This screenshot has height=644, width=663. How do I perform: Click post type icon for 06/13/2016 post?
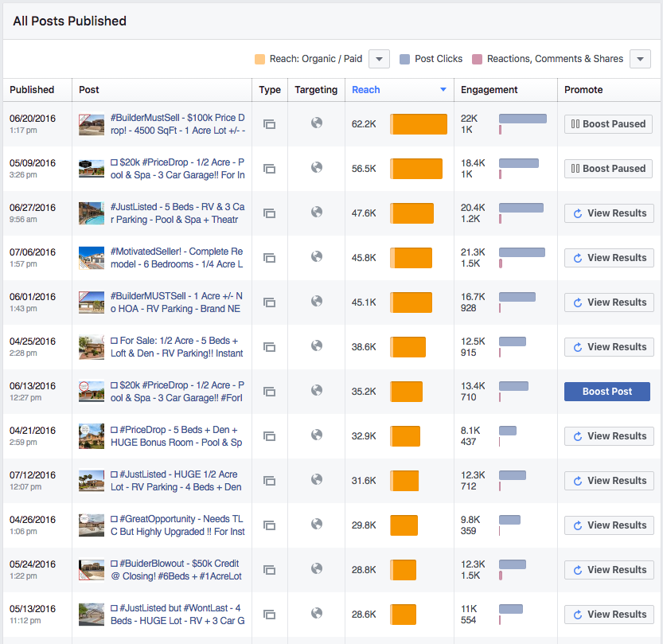pos(269,392)
